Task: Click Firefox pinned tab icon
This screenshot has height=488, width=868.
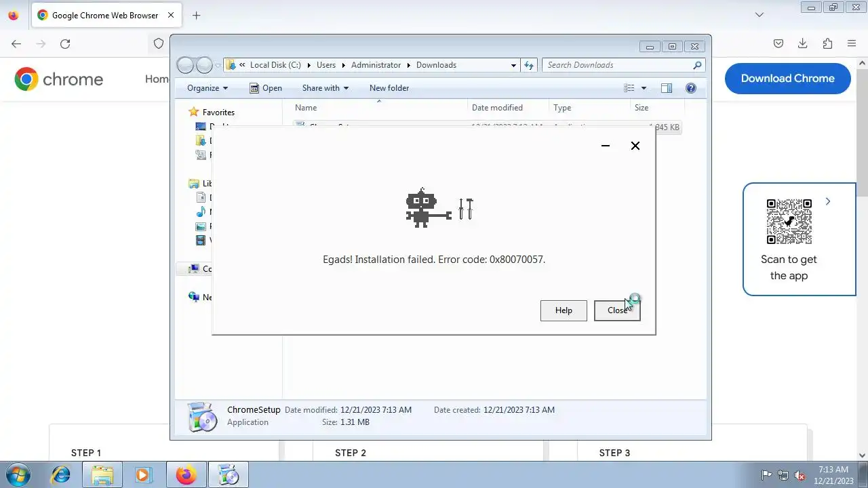Action: (13, 15)
